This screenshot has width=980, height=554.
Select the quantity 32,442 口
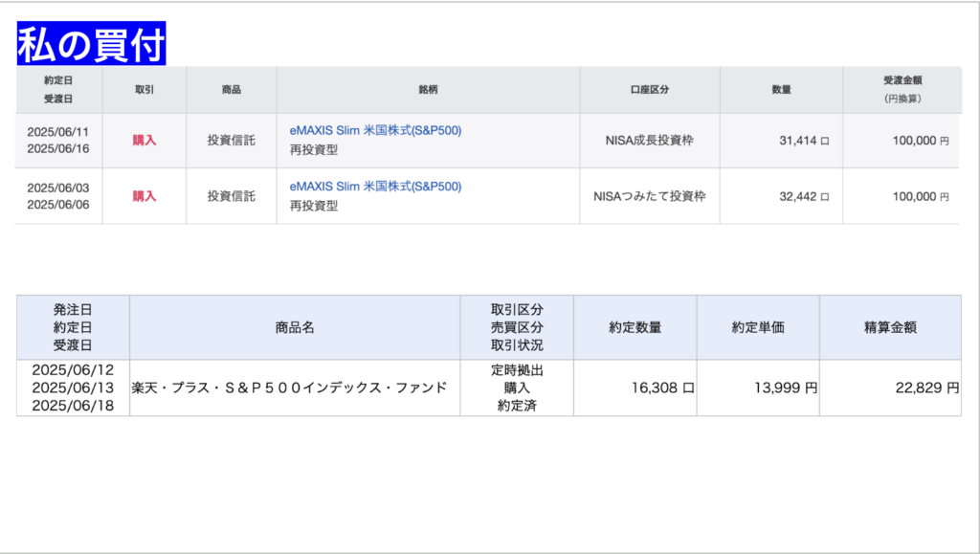804,196
